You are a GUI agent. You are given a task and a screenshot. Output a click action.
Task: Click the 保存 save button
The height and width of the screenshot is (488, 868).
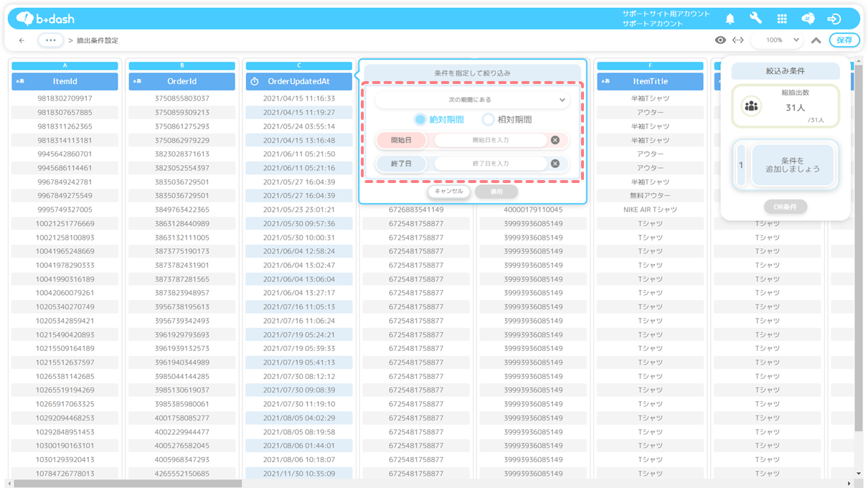[x=844, y=40]
